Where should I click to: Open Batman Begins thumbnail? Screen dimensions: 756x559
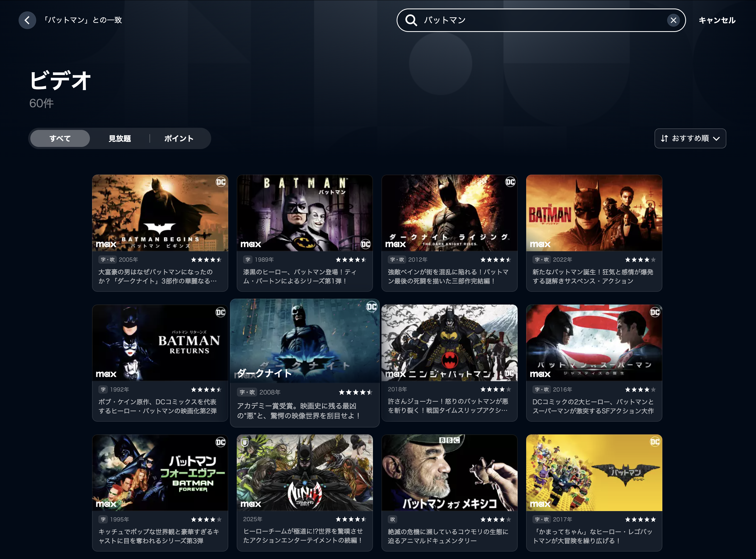(x=160, y=213)
